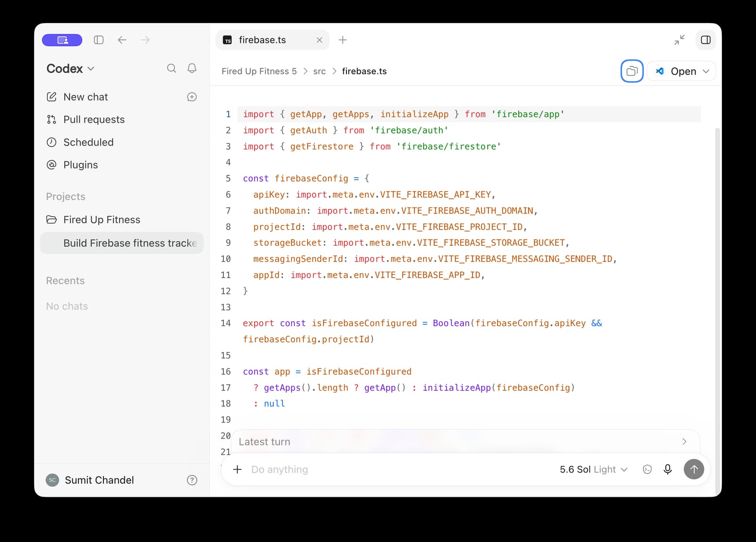The image size is (756, 542).
Task: Click the null keyword on line 18
Action: click(x=275, y=404)
